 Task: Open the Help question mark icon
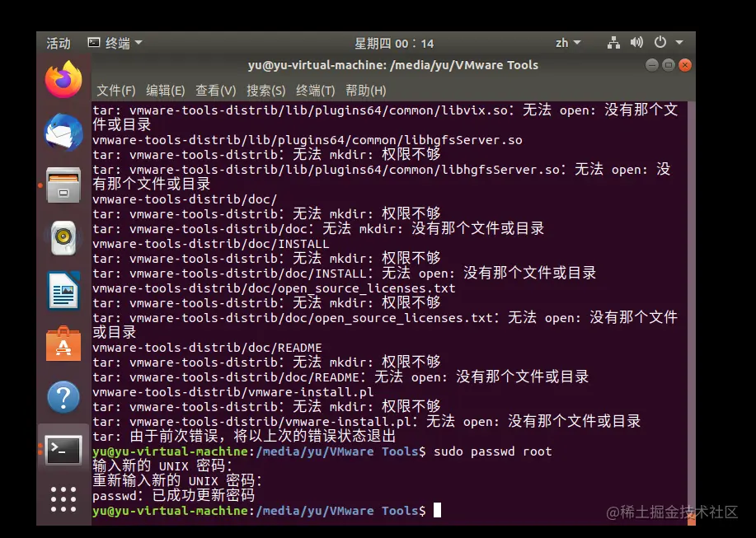click(x=63, y=397)
